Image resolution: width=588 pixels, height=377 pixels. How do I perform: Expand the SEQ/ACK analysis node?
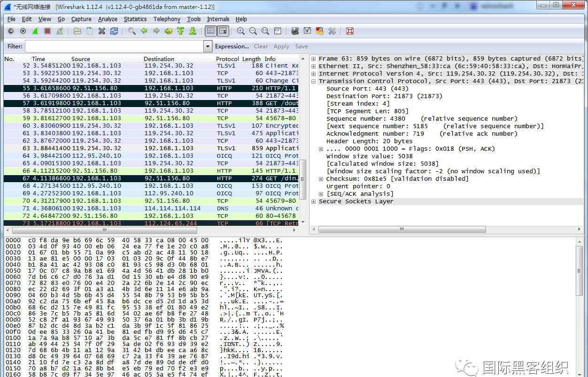(x=321, y=194)
